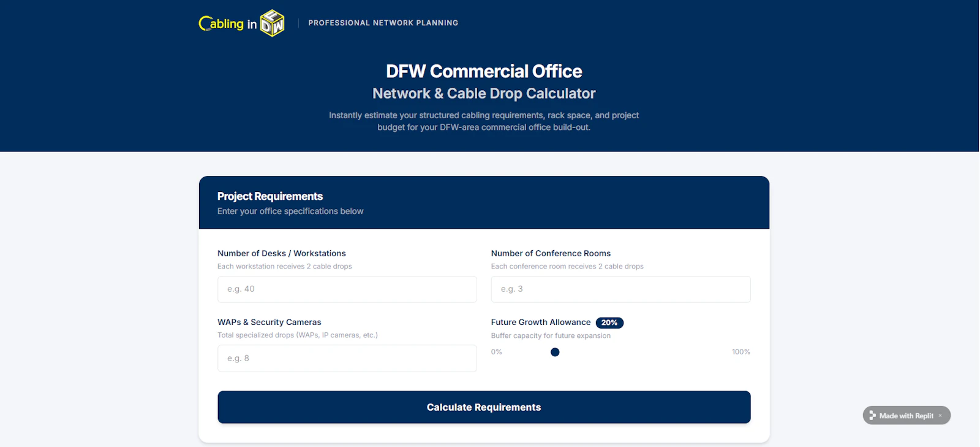
Task: Click the 100% slider maximum label
Action: point(741,352)
